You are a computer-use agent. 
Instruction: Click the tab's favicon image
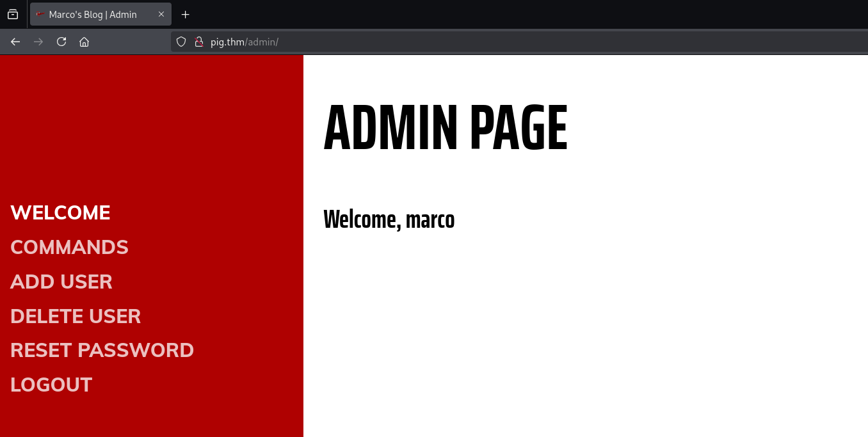point(41,14)
